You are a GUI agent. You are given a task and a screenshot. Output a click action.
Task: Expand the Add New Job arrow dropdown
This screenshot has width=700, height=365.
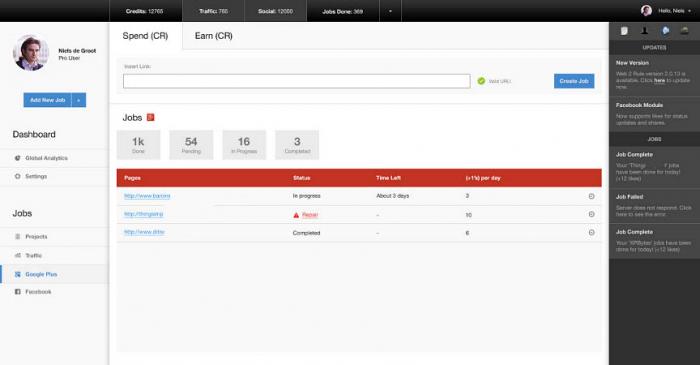click(x=79, y=100)
